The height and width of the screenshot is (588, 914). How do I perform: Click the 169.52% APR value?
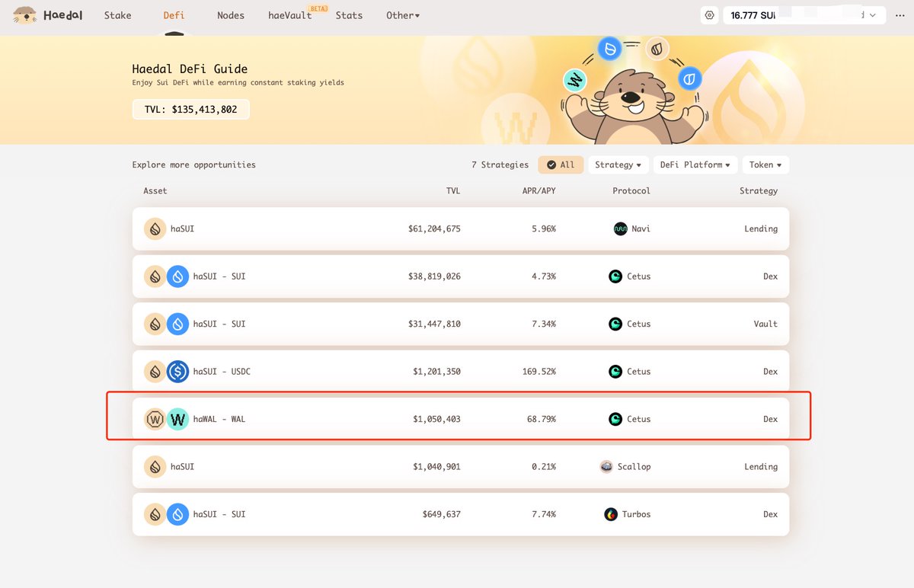538,372
